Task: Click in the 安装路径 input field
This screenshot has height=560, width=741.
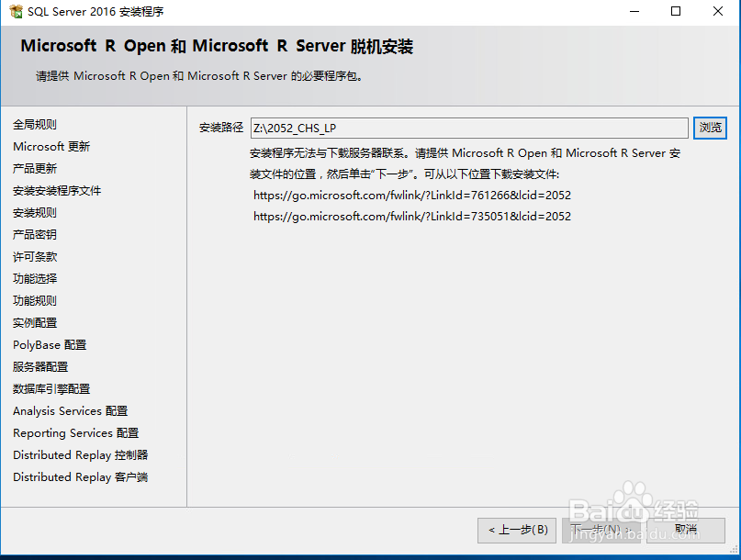Action: (x=469, y=129)
